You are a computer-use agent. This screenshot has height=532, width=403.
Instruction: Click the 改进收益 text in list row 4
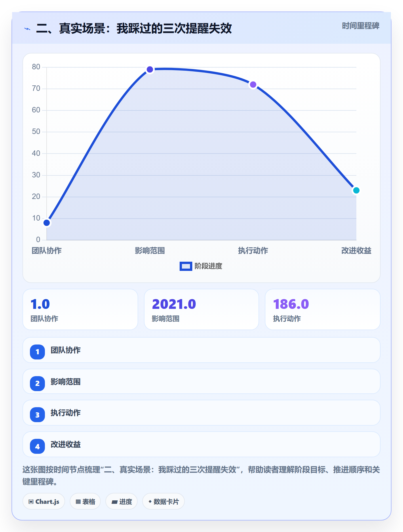(x=66, y=445)
